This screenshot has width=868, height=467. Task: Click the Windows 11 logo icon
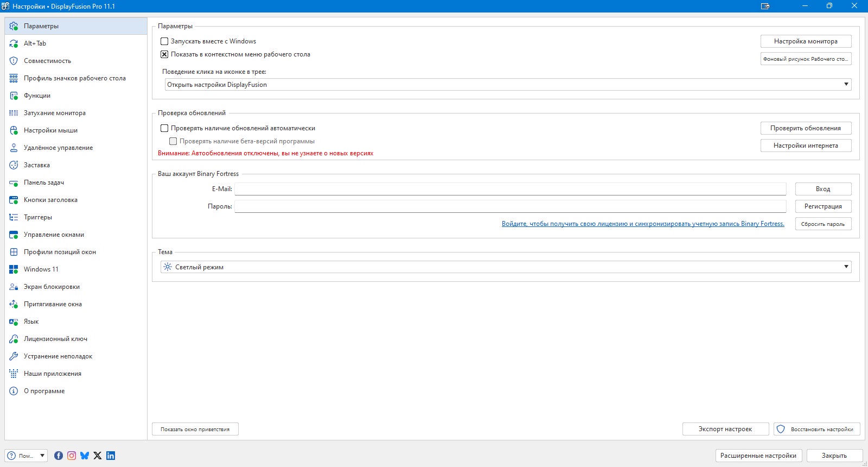point(14,269)
